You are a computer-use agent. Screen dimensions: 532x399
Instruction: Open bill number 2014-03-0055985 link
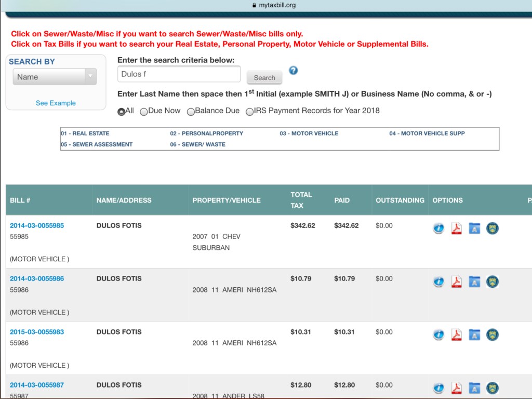pyautogui.click(x=37, y=225)
